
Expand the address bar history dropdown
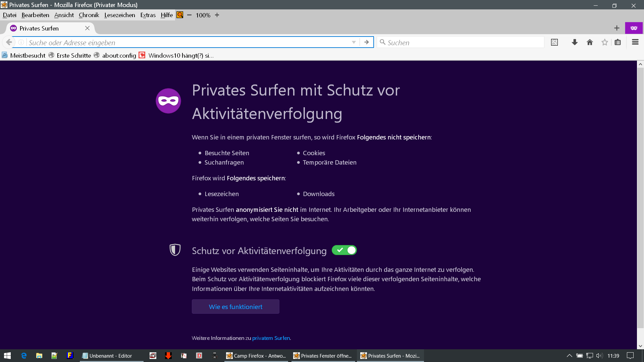(354, 42)
